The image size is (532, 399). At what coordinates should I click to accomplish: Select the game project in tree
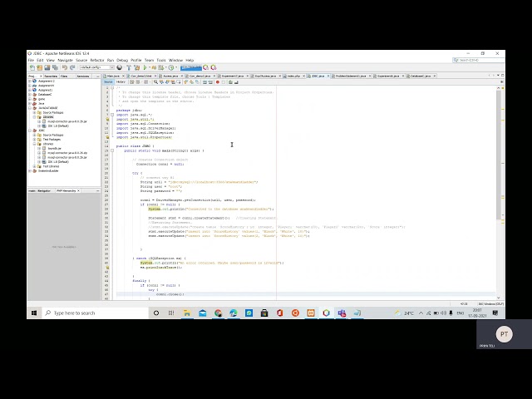point(42,99)
